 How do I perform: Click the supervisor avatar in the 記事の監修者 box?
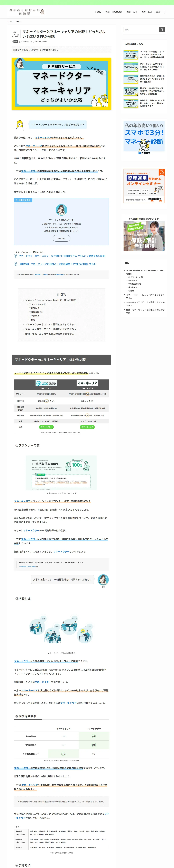(x=61, y=210)
